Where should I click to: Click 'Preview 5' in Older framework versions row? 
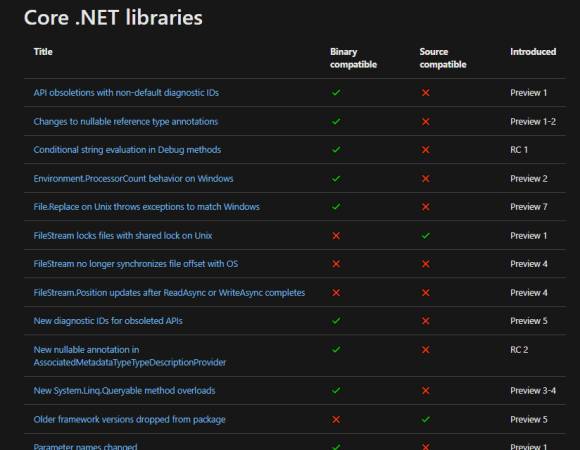pyautogui.click(x=529, y=419)
